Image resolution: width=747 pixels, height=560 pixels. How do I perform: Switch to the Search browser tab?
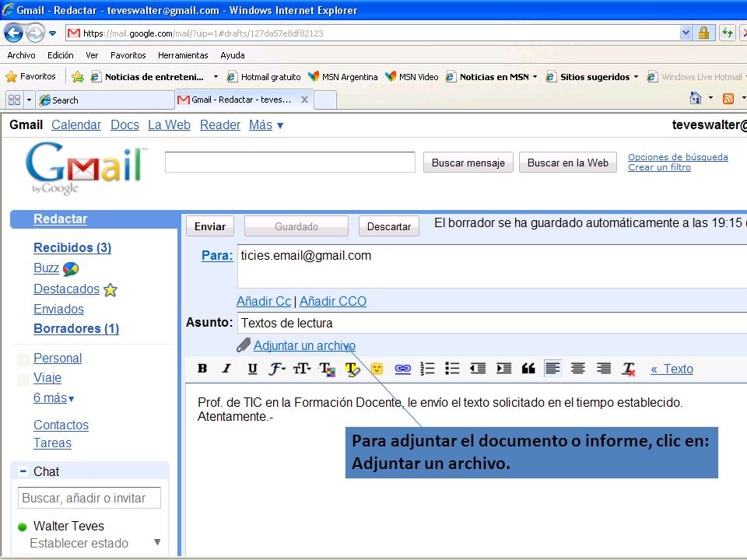(104, 100)
